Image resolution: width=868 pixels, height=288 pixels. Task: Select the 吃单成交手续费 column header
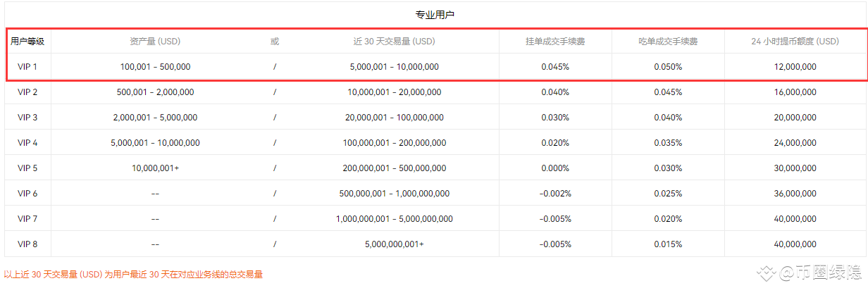(668, 42)
